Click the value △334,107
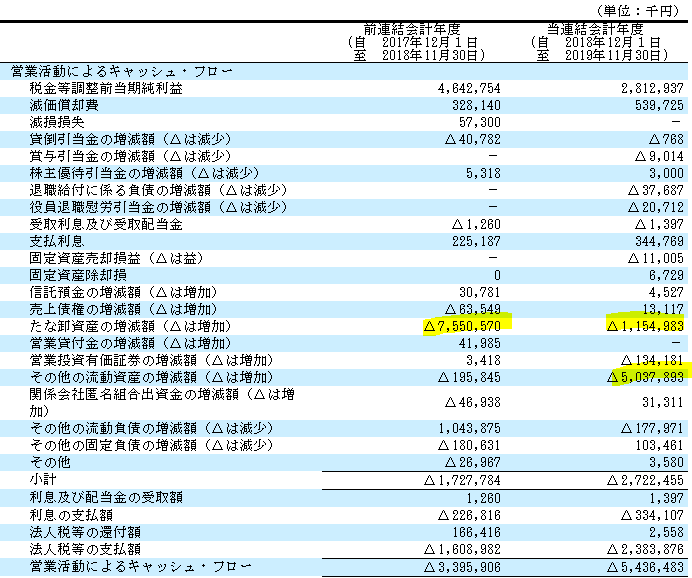Image resolution: width=692 pixels, height=578 pixels. (652, 515)
